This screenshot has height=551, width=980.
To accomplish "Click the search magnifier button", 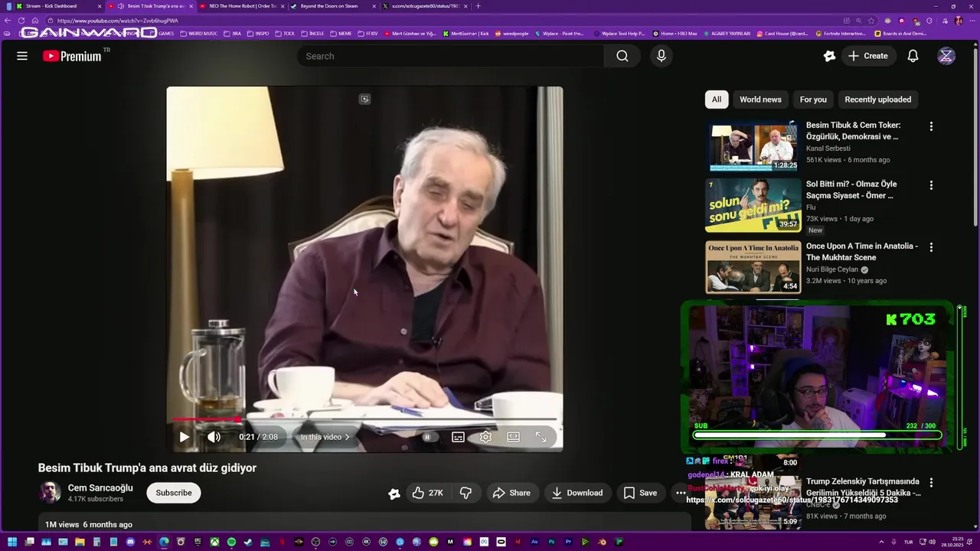I will pyautogui.click(x=622, y=56).
